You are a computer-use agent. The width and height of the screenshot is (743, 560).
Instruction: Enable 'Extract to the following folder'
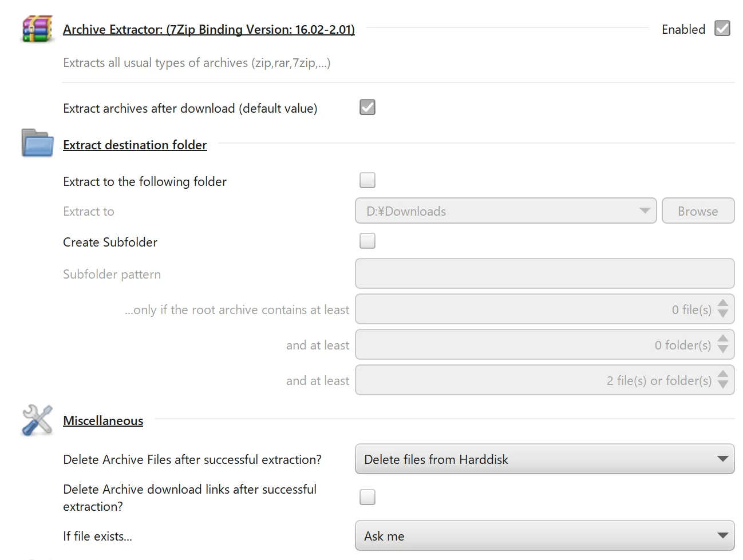[x=367, y=180]
